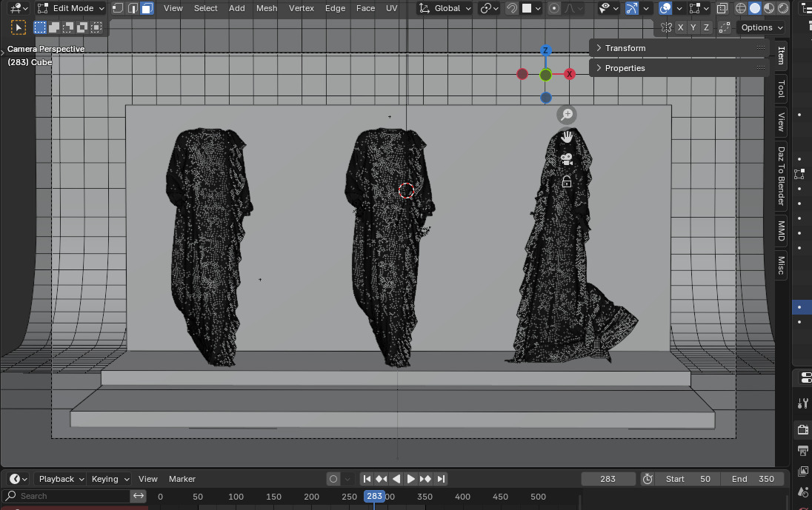
Task: Set selection mode to extend
Action: [54, 27]
